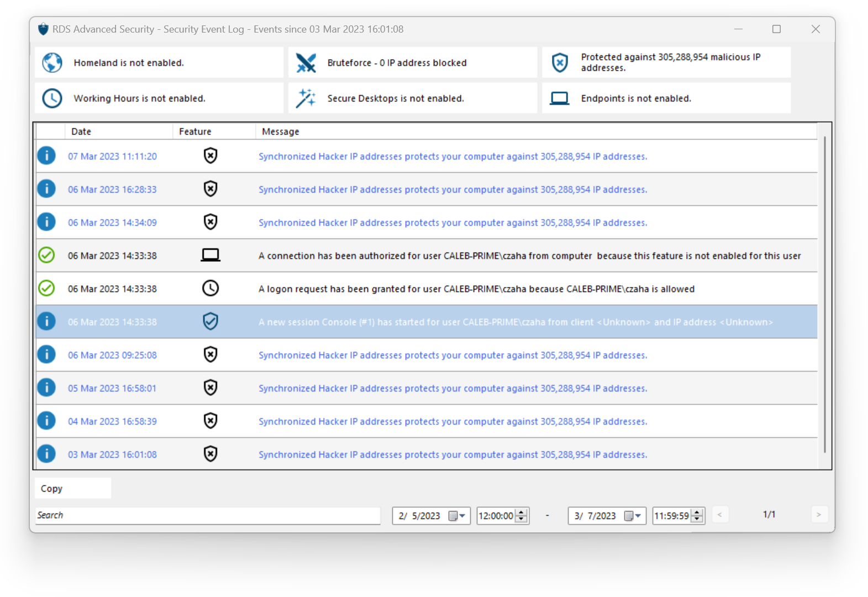The image size is (868, 597).
Task: Click the 1/1 page indicator
Action: point(769,515)
